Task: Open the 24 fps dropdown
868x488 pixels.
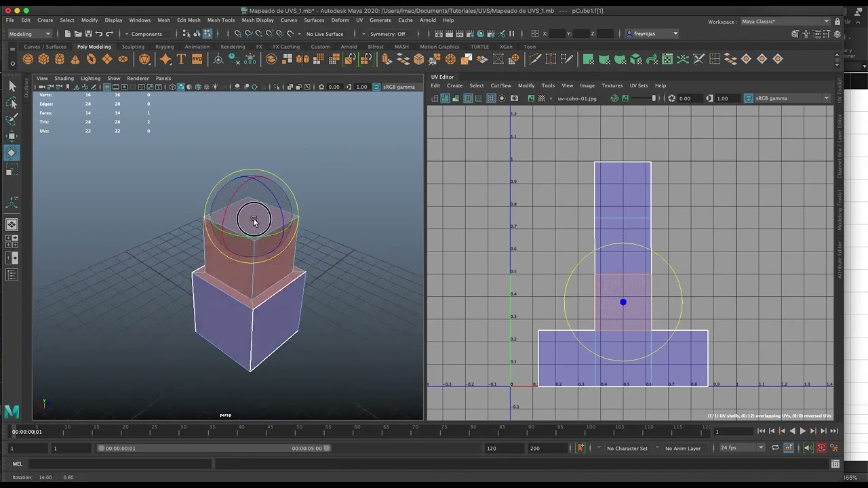Action: [x=742, y=448]
